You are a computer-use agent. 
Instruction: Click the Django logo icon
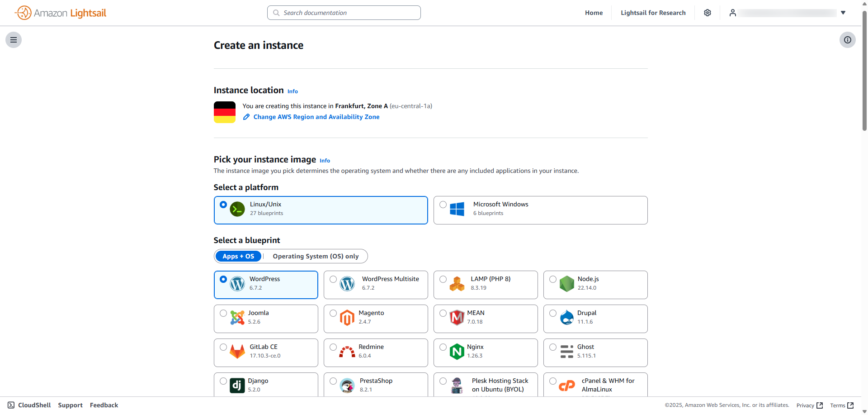(x=237, y=386)
